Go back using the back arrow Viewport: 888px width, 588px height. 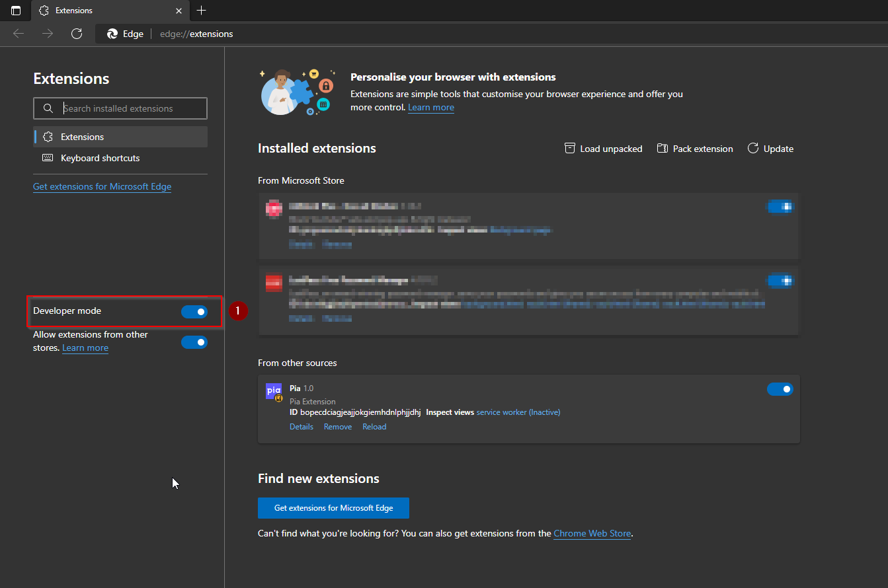pyautogui.click(x=19, y=34)
